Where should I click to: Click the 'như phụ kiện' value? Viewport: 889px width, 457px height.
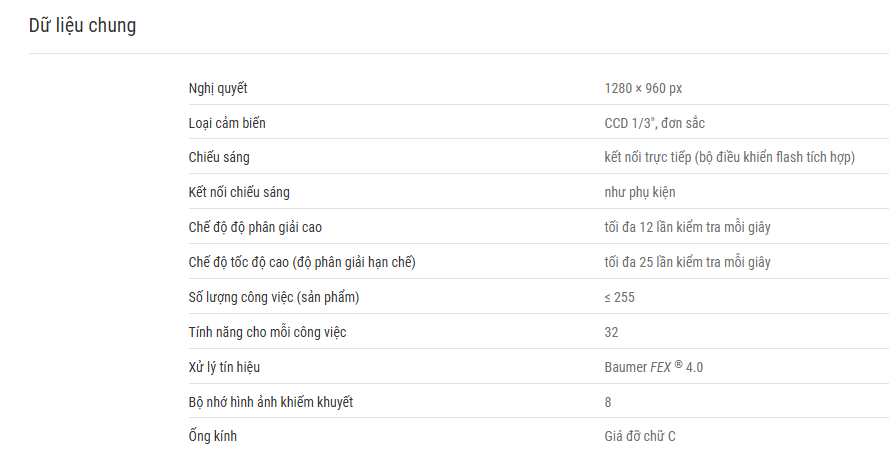[640, 193]
